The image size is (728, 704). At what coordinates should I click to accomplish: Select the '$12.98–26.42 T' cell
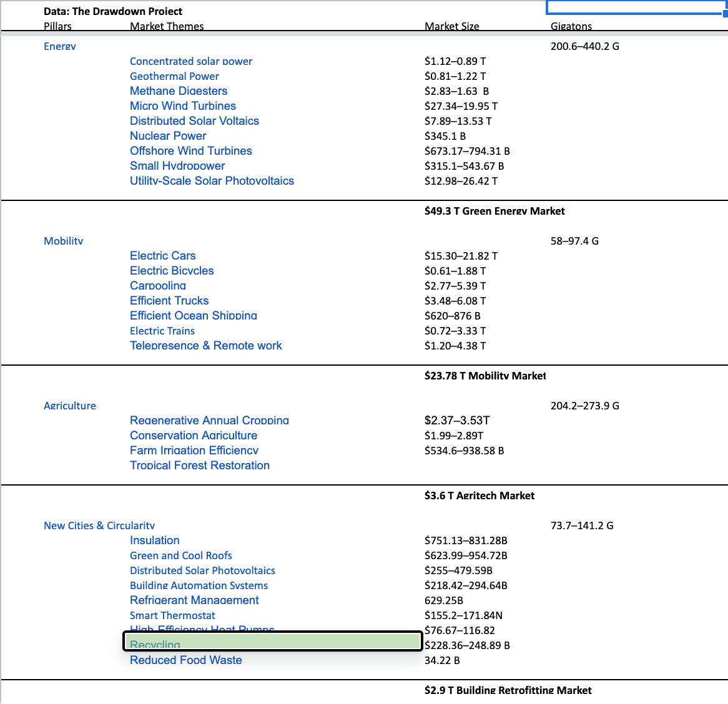461,181
